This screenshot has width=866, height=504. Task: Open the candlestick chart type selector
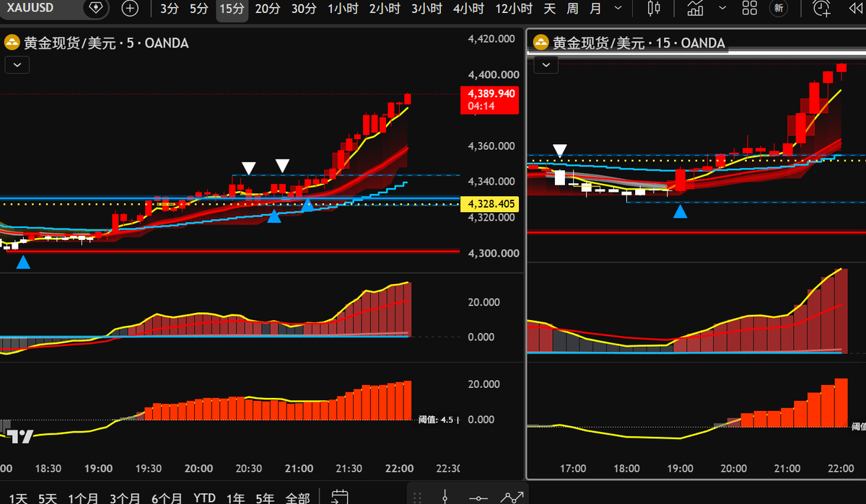pos(655,9)
